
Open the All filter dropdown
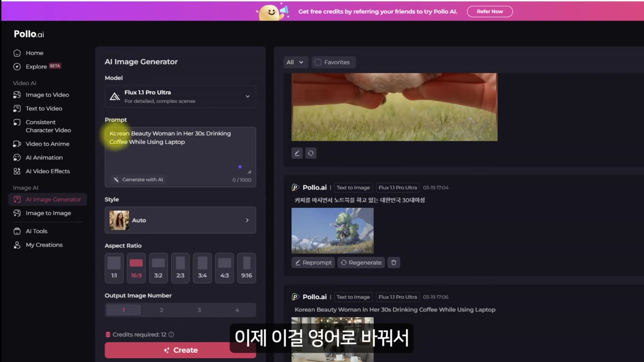click(x=295, y=62)
